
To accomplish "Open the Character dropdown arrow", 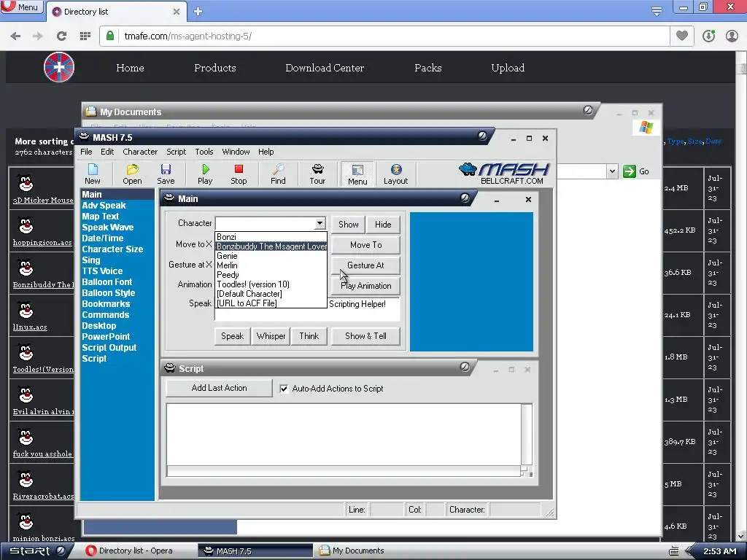I will pos(320,223).
